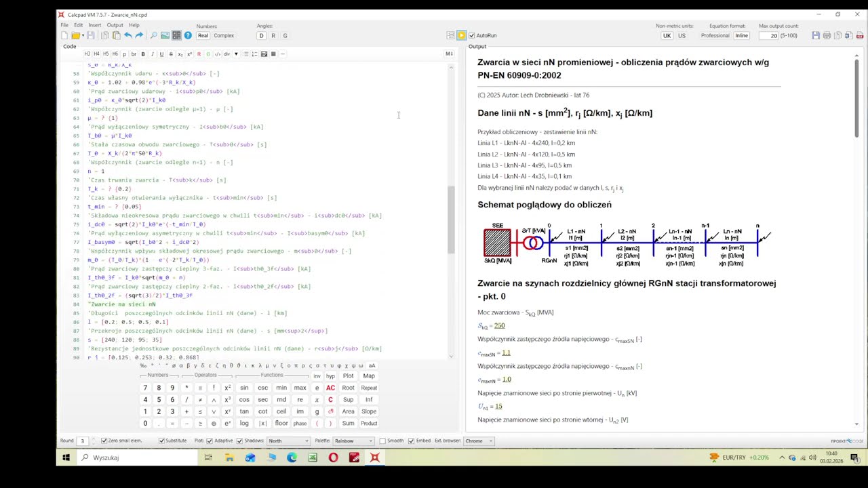This screenshot has height=488, width=868.
Task: Apply italic formatting tag I
Action: tap(152, 54)
